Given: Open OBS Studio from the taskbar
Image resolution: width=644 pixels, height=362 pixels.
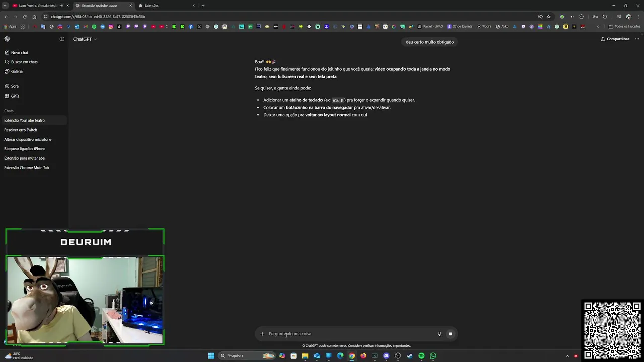Looking at the screenshot, I should (398, 356).
